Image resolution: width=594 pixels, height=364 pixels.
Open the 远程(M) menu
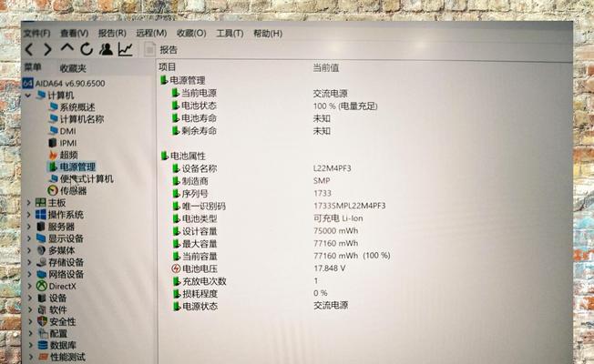point(151,34)
